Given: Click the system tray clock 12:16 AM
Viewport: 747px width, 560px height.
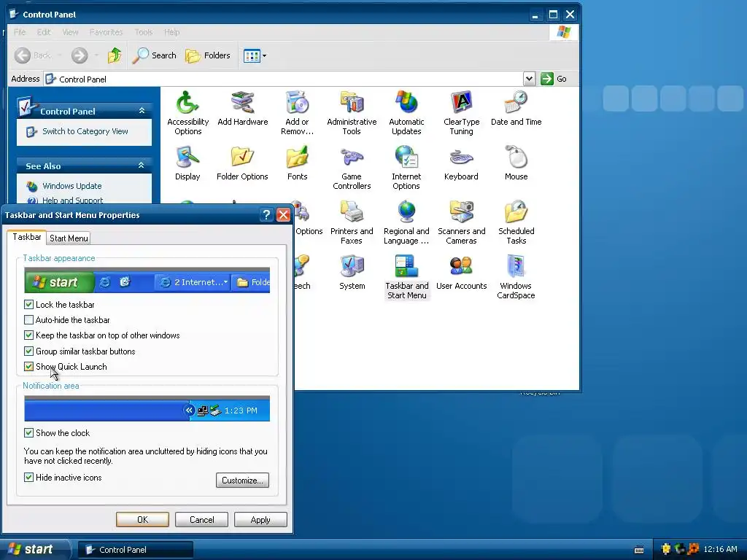Looking at the screenshot, I should (x=720, y=550).
